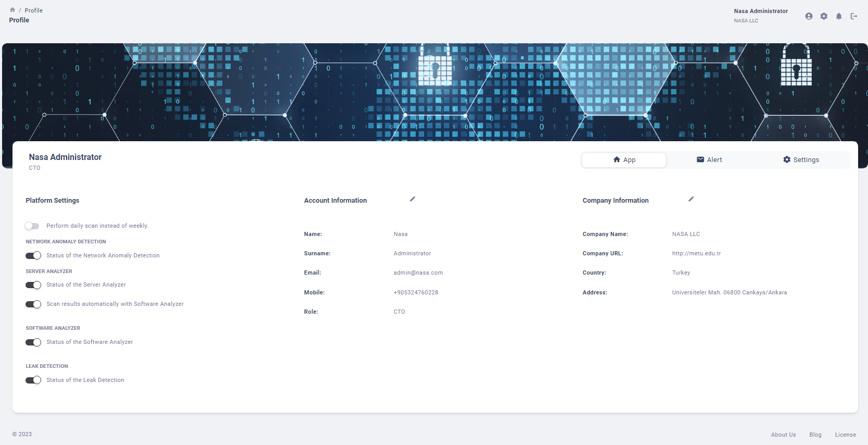
Task: Click the Nasa Administrator name in header
Action: tap(761, 11)
